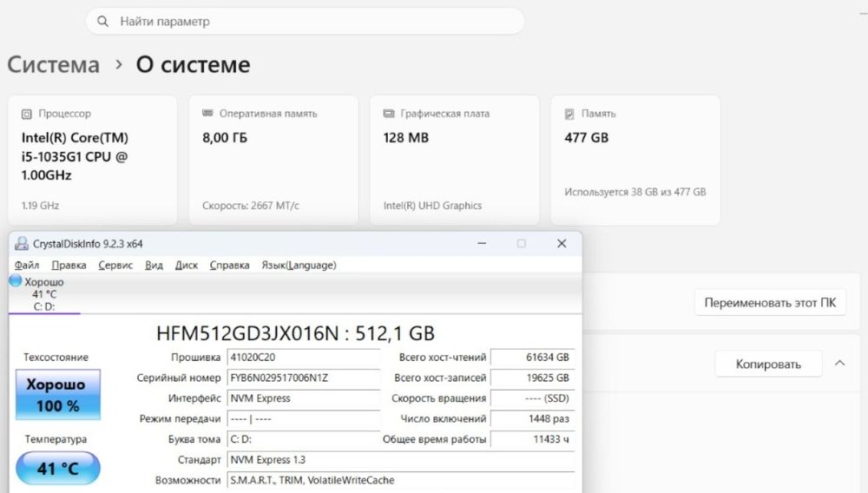Click the 'О системе' breadcrumb title

(194, 65)
